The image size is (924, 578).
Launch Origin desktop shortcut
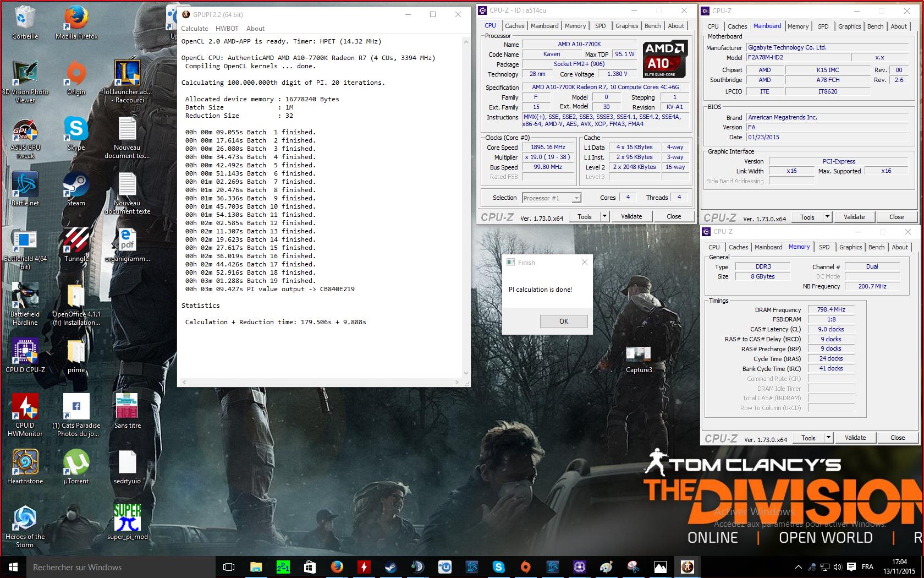coord(76,78)
